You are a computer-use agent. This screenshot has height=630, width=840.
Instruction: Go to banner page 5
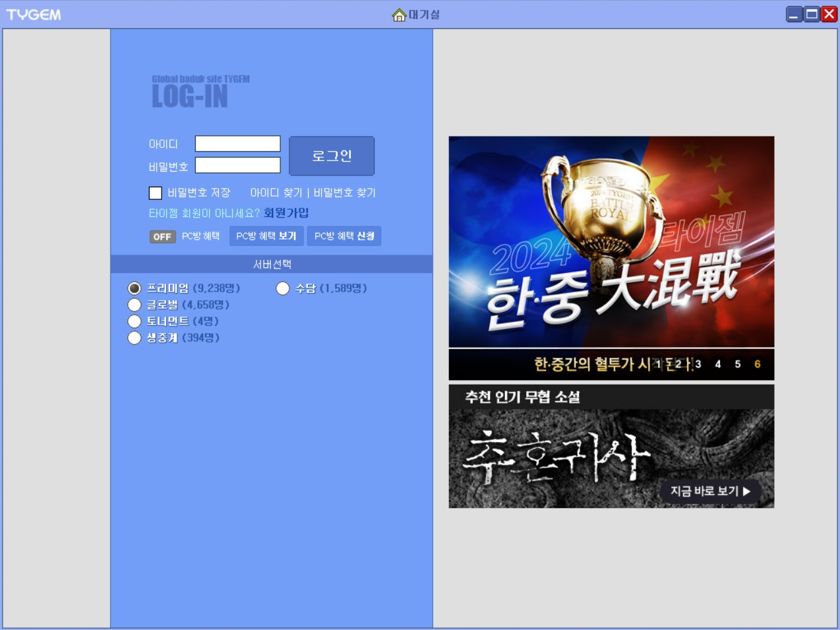click(738, 364)
